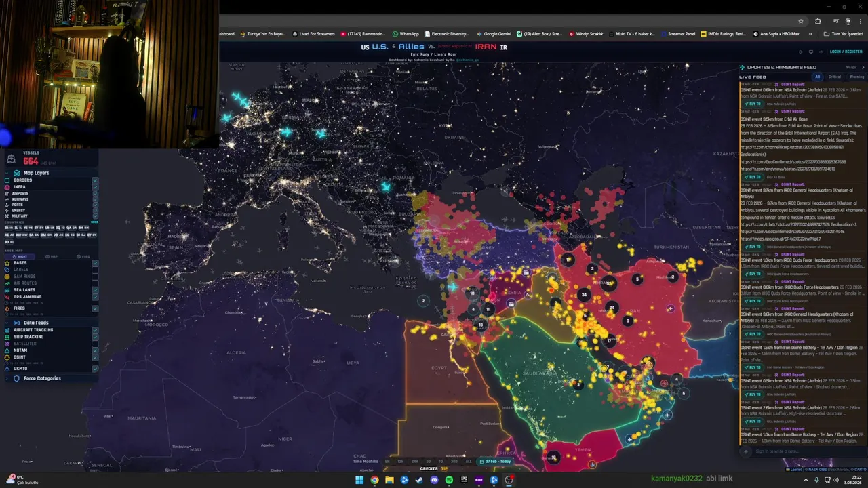Switch base map to MAP
Screen dimensions: 868x488
[52, 256]
